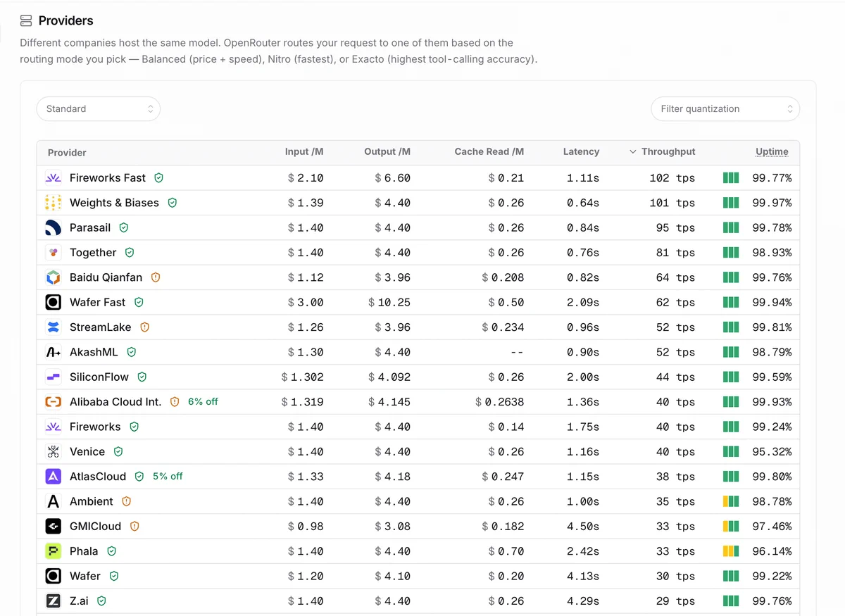Open the Fireworks Fast provider name

[x=108, y=178]
